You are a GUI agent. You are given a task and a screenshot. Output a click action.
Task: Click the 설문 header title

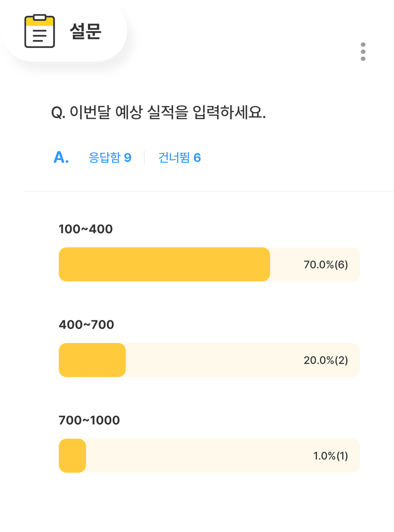pos(85,31)
